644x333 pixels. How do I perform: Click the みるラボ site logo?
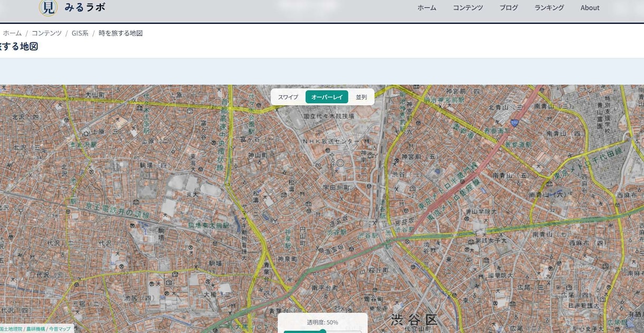click(x=72, y=7)
